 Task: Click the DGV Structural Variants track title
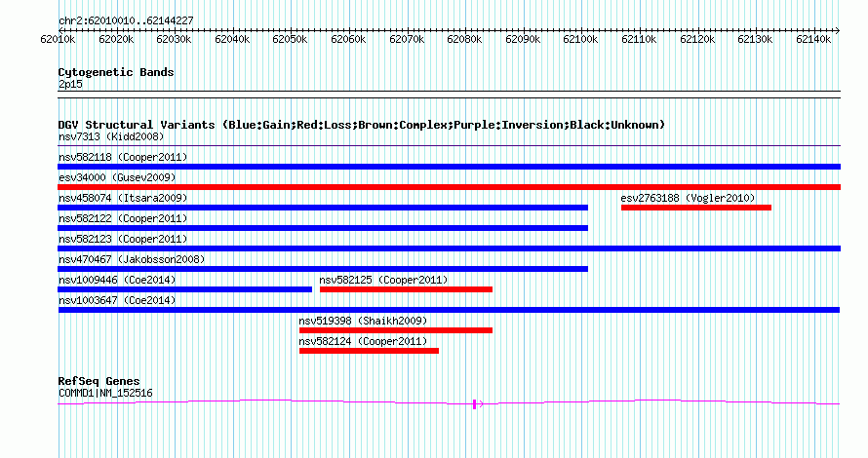coord(362,125)
